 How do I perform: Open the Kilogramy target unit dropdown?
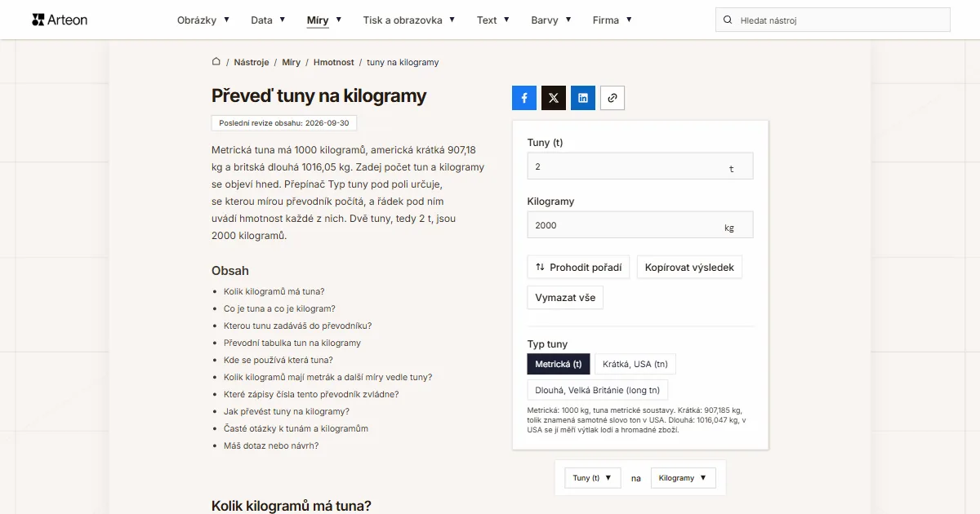tap(684, 478)
